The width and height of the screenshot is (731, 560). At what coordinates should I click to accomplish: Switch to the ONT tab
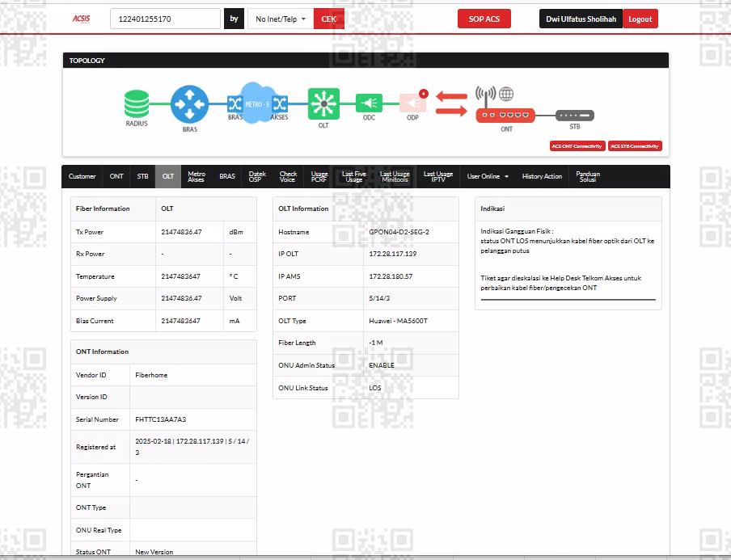(x=116, y=177)
